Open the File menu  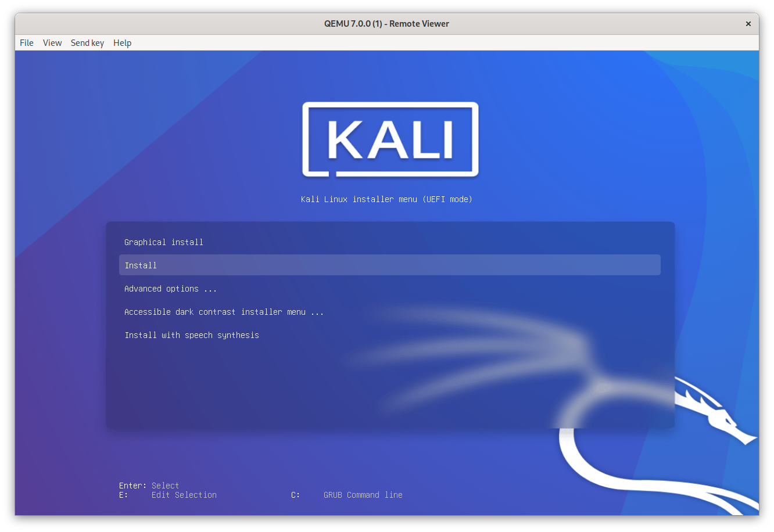tap(27, 43)
